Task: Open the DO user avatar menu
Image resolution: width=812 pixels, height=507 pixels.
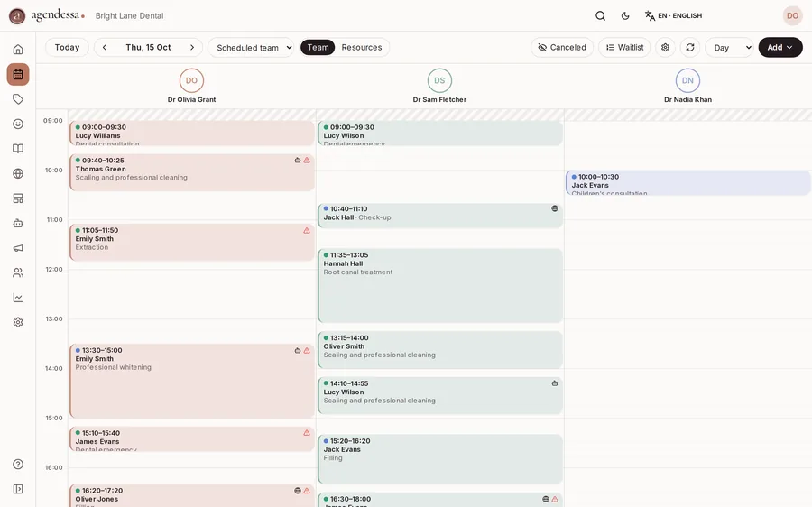Action: click(792, 15)
